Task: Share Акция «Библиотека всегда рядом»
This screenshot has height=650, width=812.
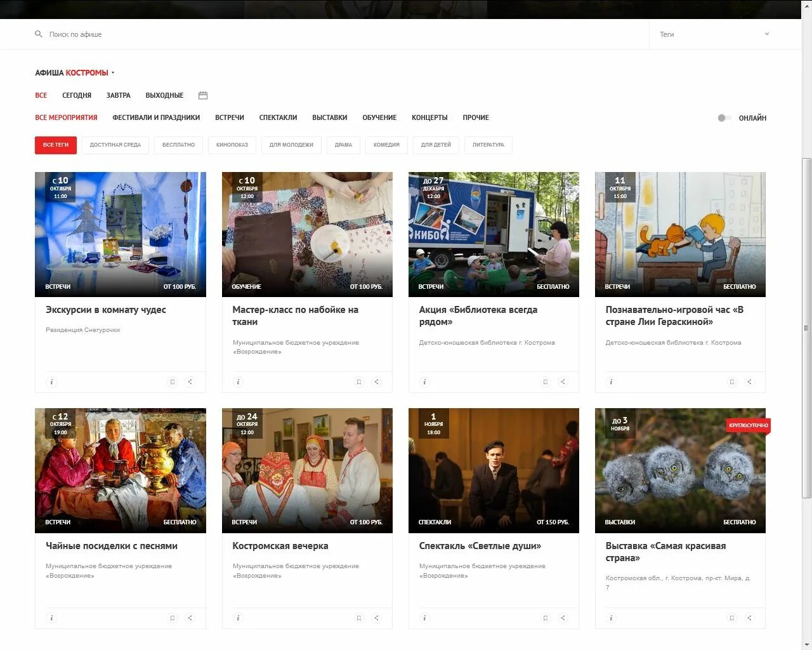Action: tap(563, 382)
